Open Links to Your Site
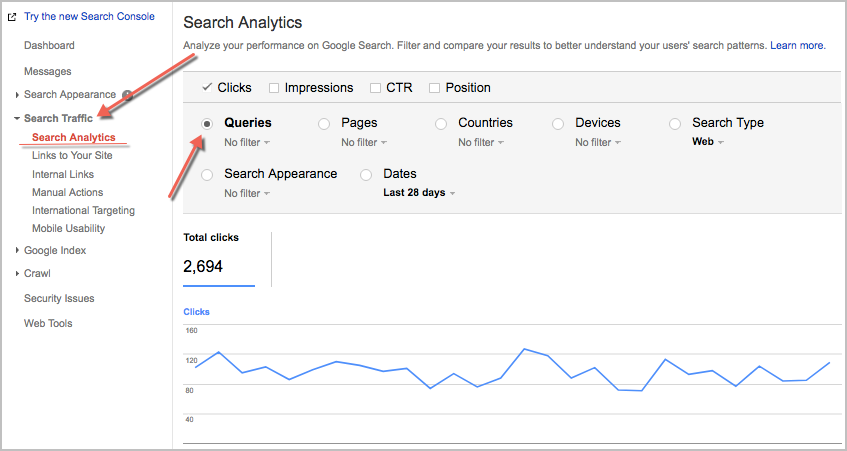The width and height of the screenshot is (847, 451). (x=72, y=156)
